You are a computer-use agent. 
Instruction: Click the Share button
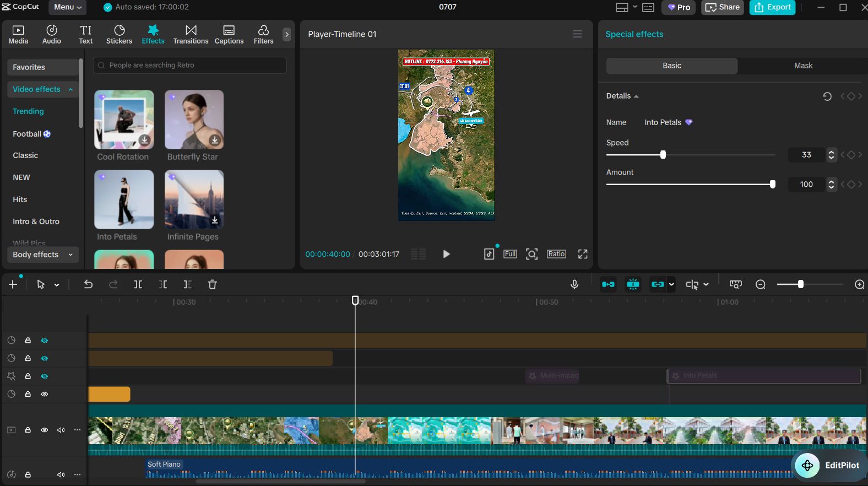click(723, 7)
